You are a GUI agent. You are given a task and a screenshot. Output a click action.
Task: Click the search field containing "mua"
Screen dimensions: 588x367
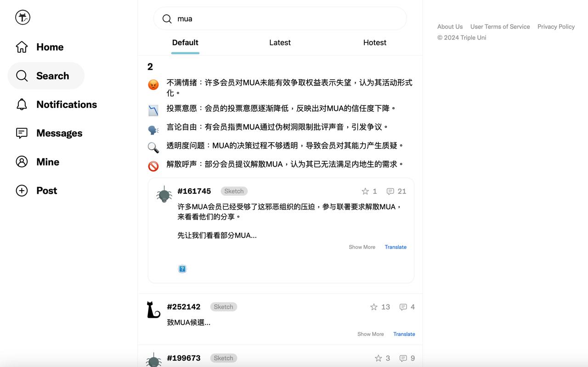click(285, 19)
